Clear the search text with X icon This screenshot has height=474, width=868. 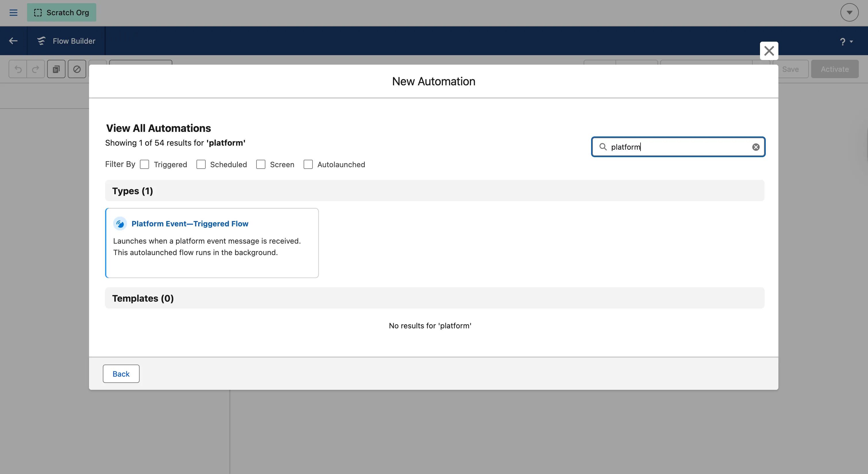point(756,147)
